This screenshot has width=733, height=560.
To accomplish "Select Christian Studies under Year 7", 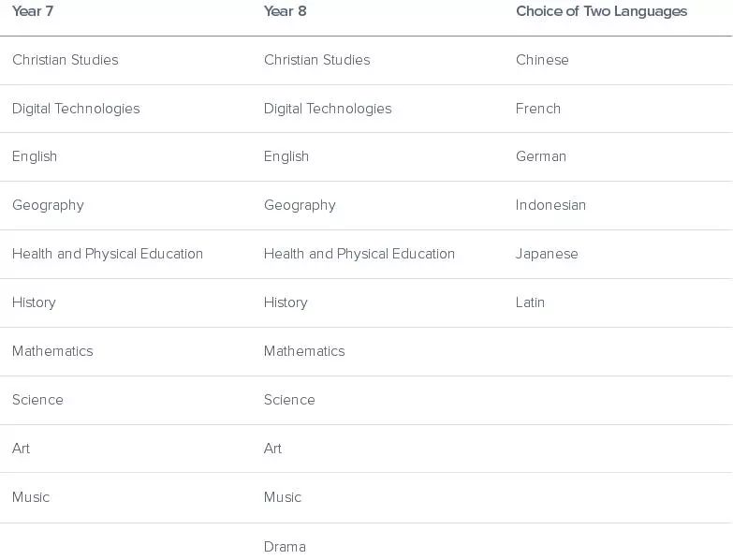I will pos(66,60).
